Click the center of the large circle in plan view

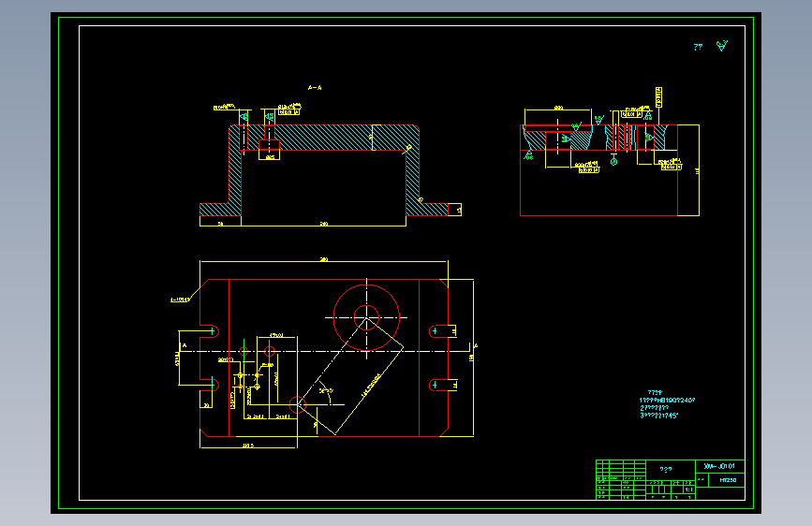(366, 318)
